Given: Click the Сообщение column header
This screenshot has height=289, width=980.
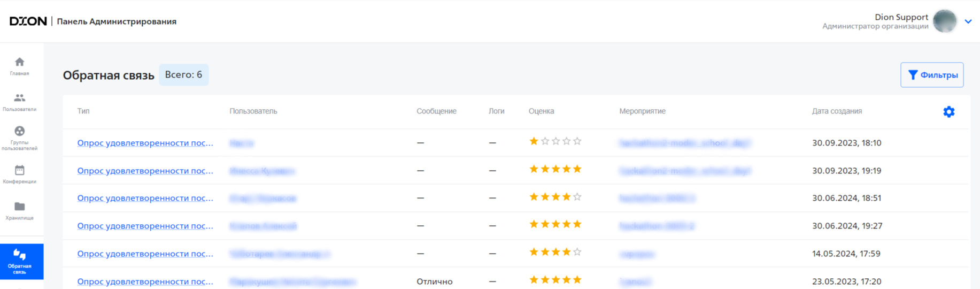Looking at the screenshot, I should [436, 111].
